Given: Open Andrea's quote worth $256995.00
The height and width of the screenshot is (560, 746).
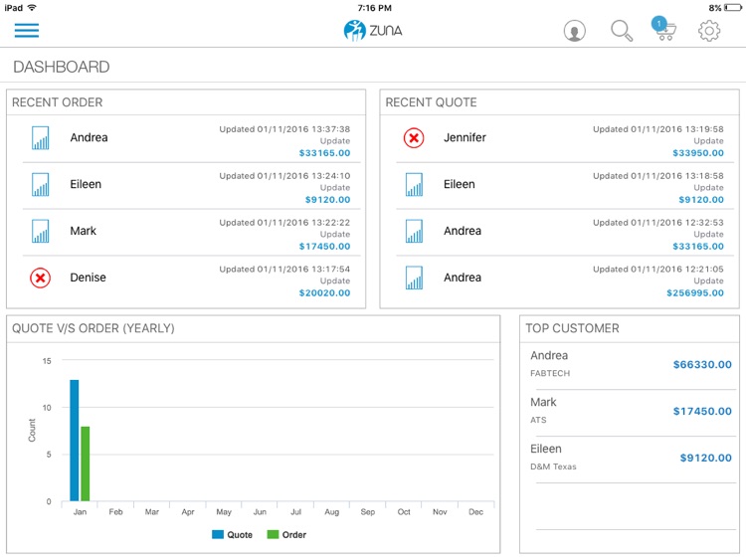Looking at the screenshot, I should 563,279.
